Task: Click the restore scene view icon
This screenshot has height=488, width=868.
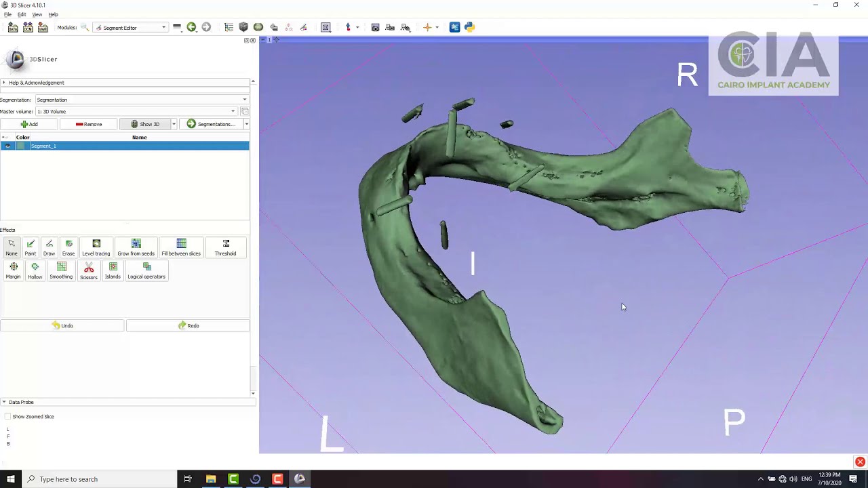Action: 406,27
